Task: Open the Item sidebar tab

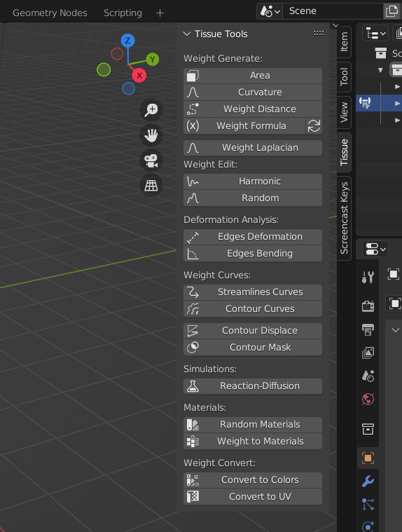Action: point(344,42)
